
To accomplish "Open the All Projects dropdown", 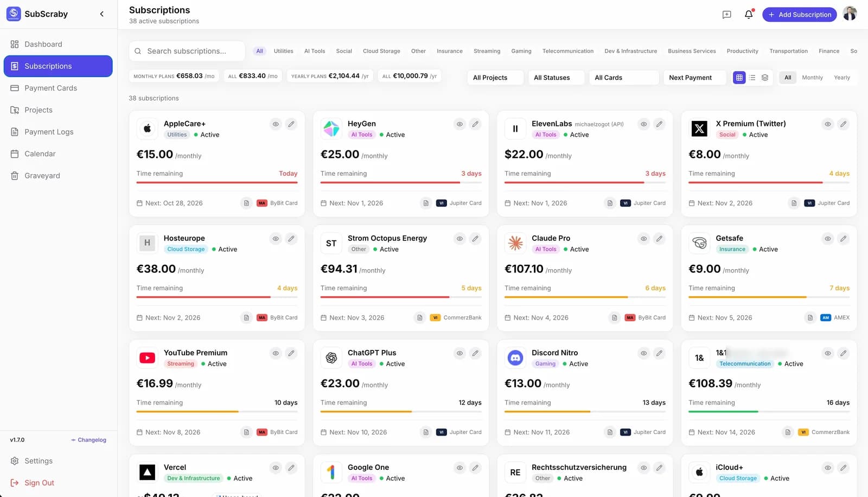I will tap(495, 78).
